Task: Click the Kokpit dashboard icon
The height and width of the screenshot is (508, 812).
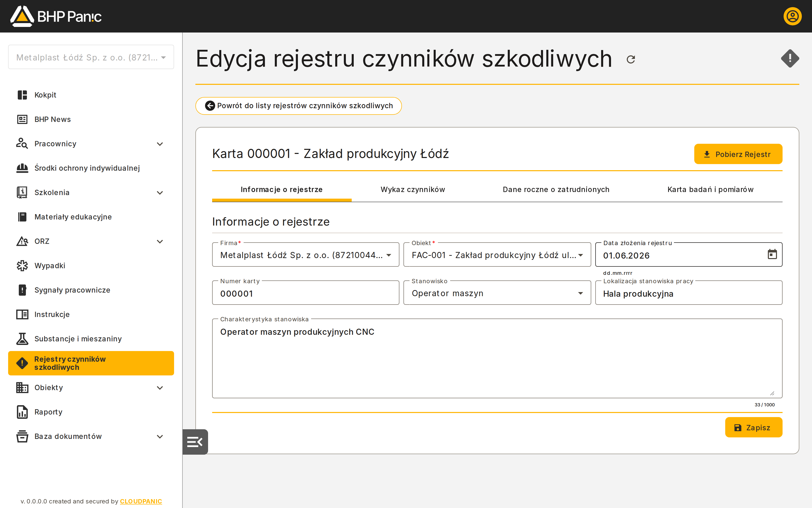Action: coord(22,95)
